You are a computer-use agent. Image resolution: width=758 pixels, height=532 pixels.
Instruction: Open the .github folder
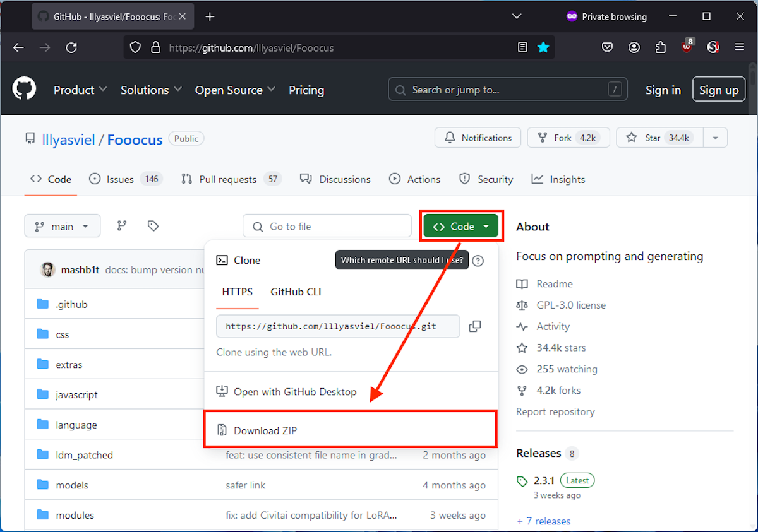(71, 304)
